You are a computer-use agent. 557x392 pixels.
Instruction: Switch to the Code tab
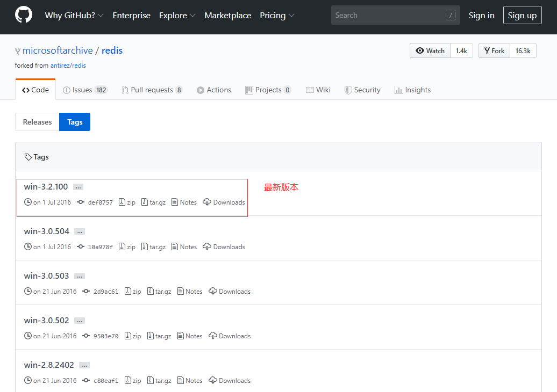coord(35,90)
